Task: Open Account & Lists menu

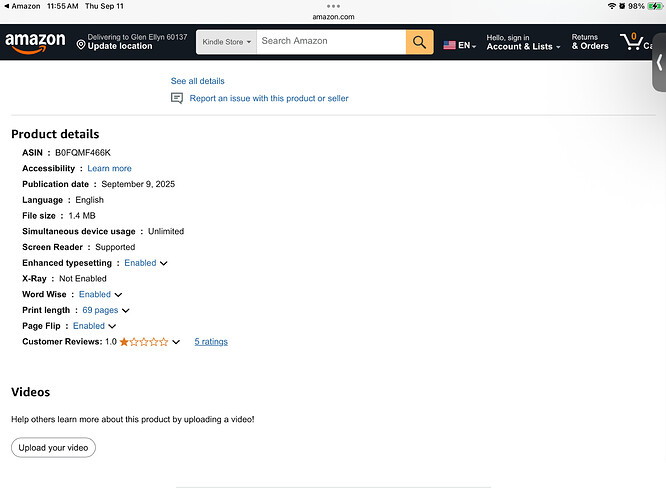Action: [x=520, y=42]
